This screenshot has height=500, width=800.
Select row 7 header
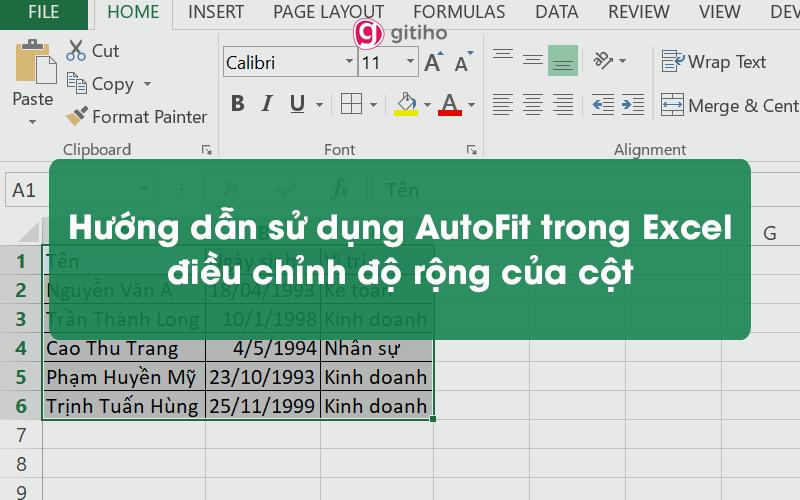tap(21, 435)
